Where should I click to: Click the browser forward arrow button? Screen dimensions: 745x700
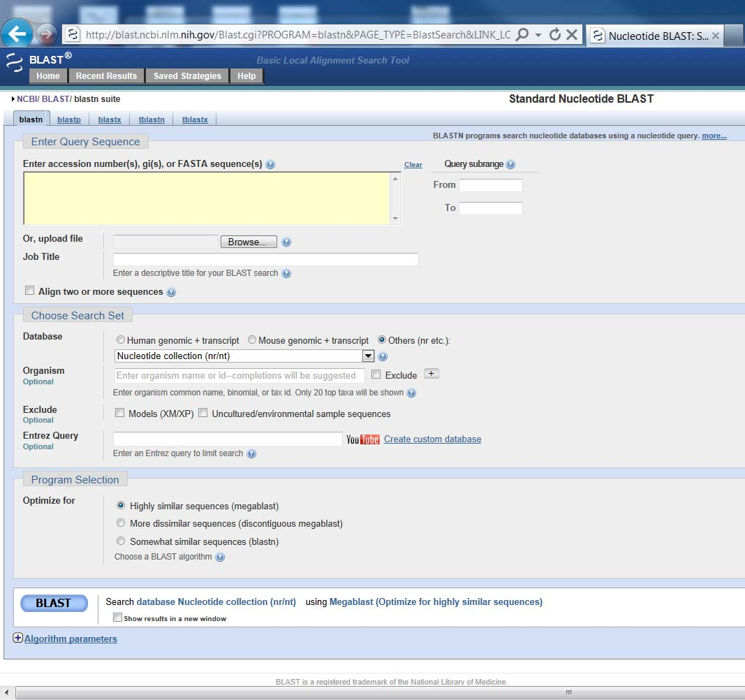46,34
